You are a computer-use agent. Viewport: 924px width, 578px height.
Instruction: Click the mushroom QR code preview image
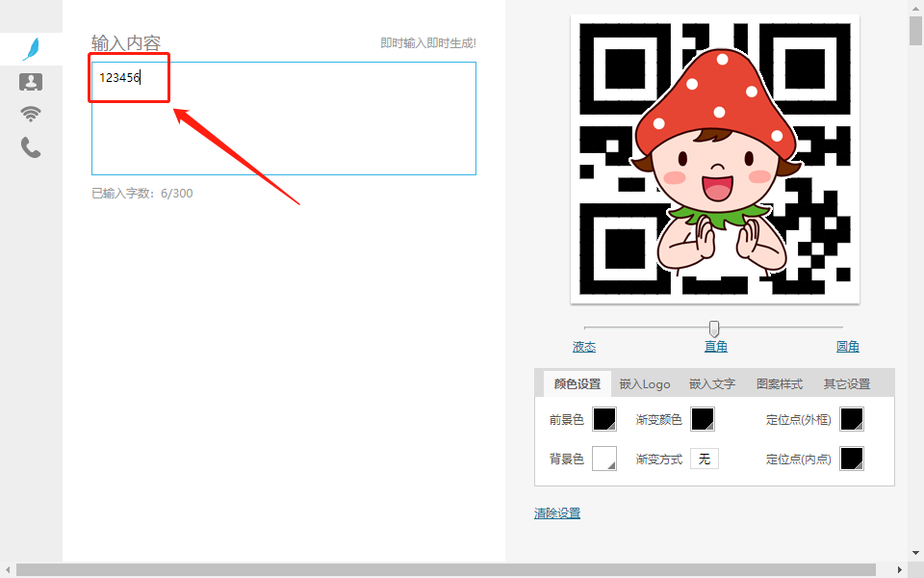715,157
